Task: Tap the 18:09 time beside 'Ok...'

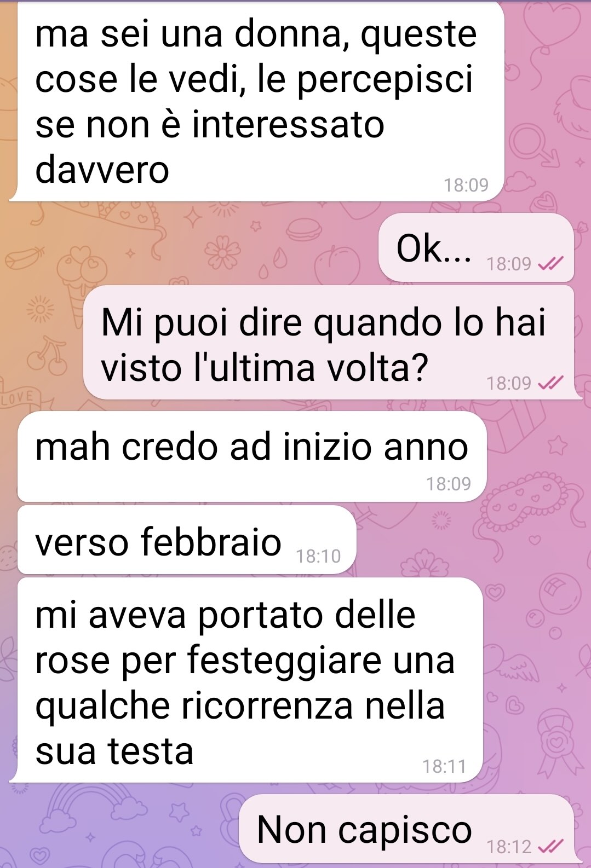Action: (509, 264)
